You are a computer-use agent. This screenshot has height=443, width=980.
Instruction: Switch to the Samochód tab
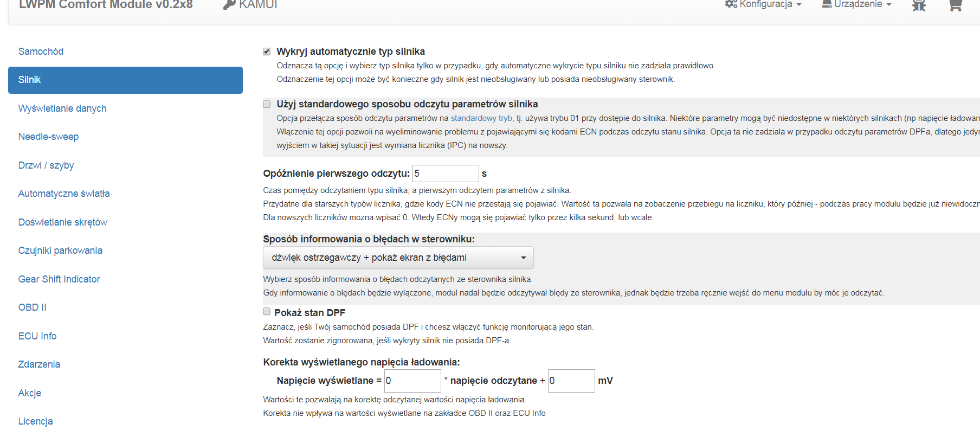coord(41,52)
